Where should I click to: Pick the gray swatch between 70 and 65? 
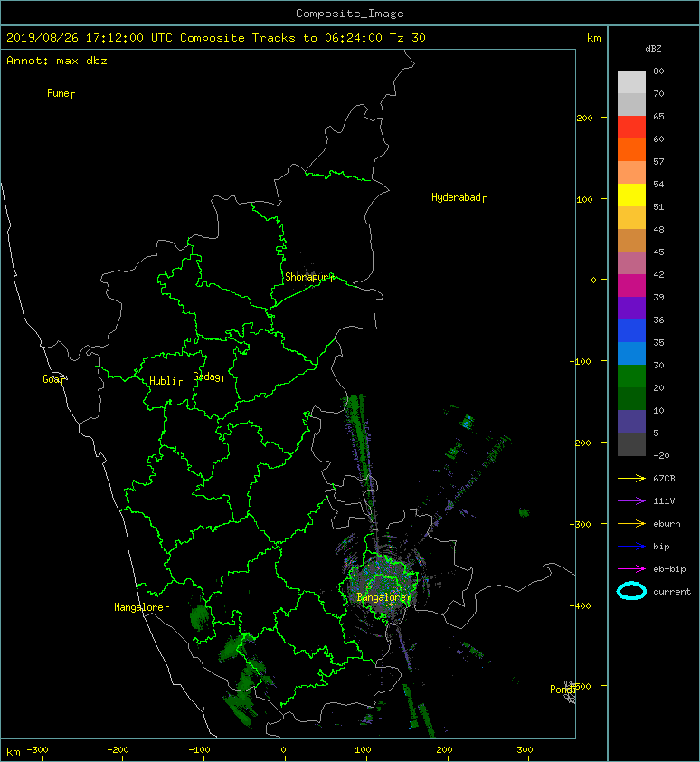point(631,104)
